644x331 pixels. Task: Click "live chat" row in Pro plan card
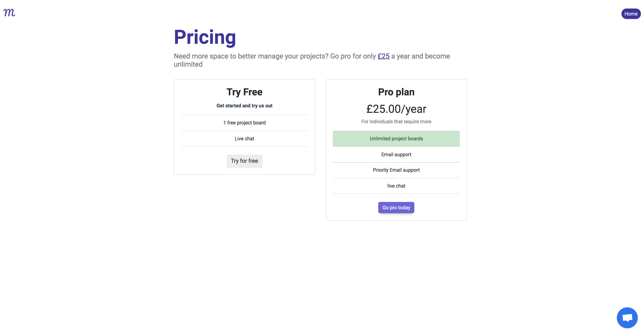click(396, 186)
